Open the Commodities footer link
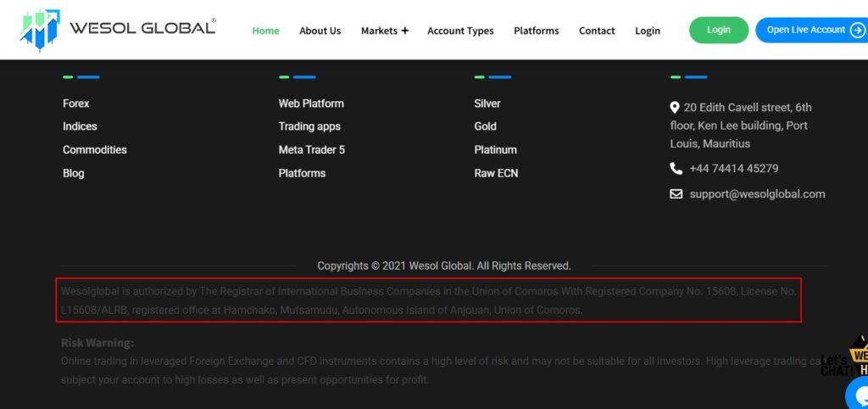The image size is (868, 409). [95, 149]
